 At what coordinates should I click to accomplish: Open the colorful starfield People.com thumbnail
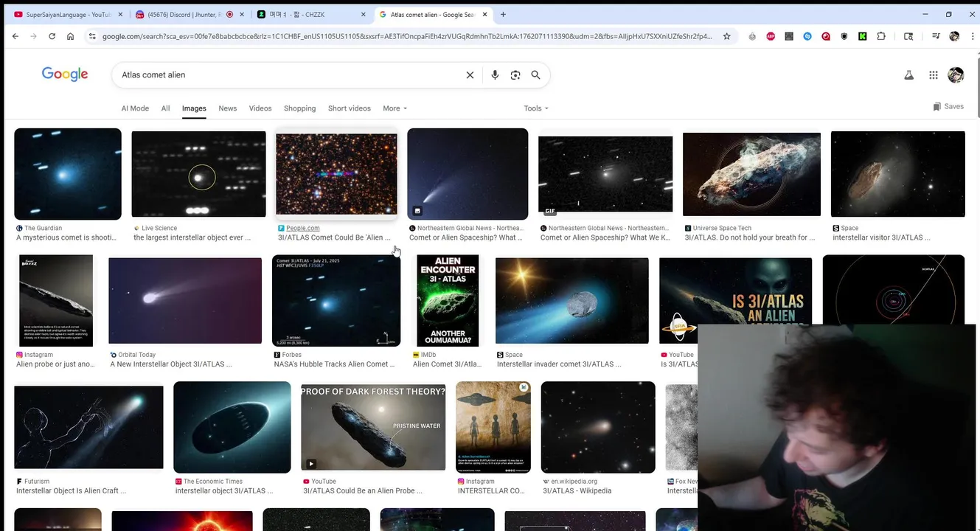pos(336,174)
